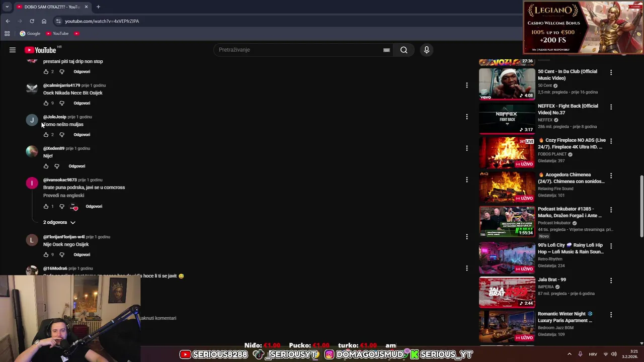This screenshot has height=362, width=644.
Task: Open the tab search dropdown arrow
Action: point(7,7)
